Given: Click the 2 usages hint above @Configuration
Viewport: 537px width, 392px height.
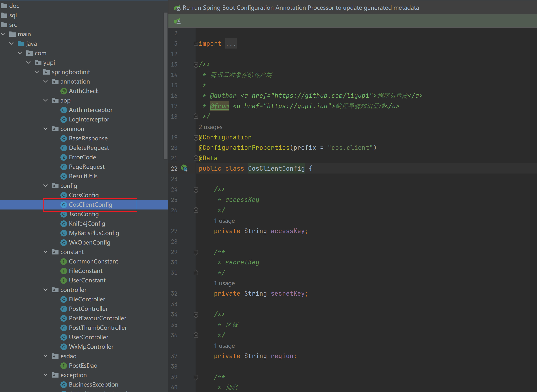Looking at the screenshot, I should (210, 127).
